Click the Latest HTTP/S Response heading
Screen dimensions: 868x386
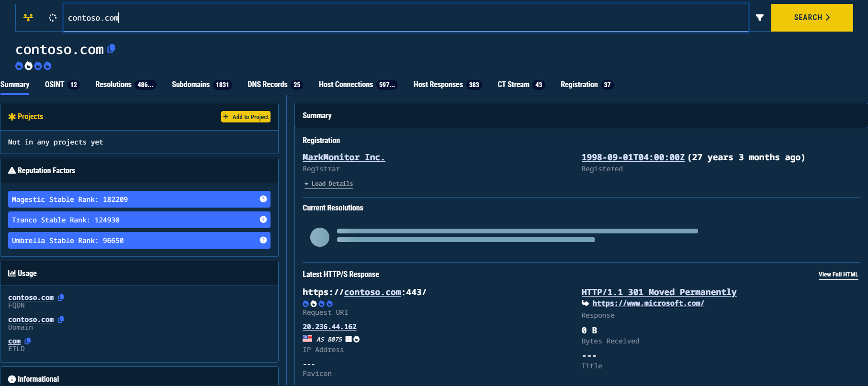pyautogui.click(x=341, y=274)
